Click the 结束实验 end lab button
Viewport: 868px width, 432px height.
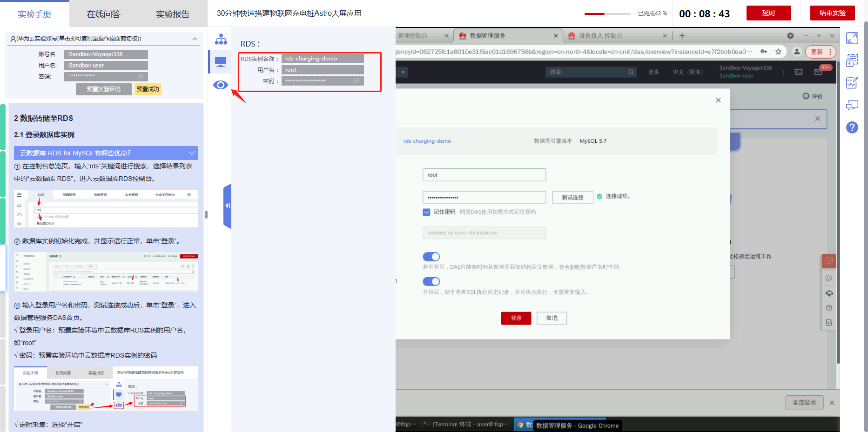pyautogui.click(x=833, y=13)
